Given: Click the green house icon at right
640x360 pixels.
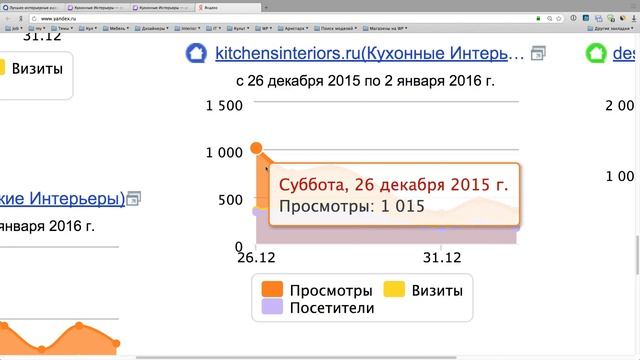Looking at the screenshot, I should [x=596, y=53].
